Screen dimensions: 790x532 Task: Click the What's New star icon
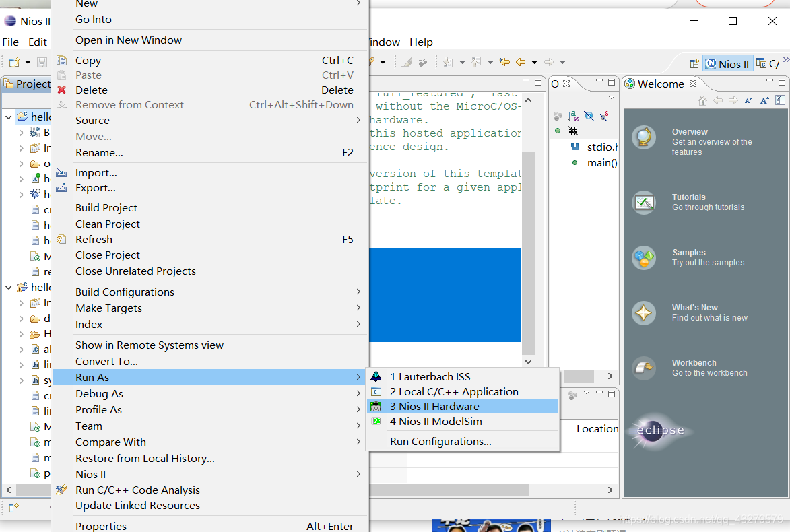644,313
